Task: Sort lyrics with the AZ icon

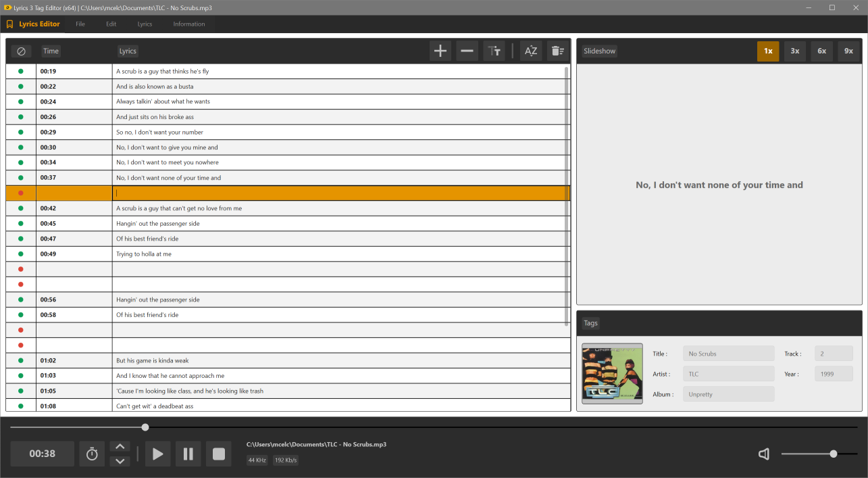Action: [x=531, y=51]
